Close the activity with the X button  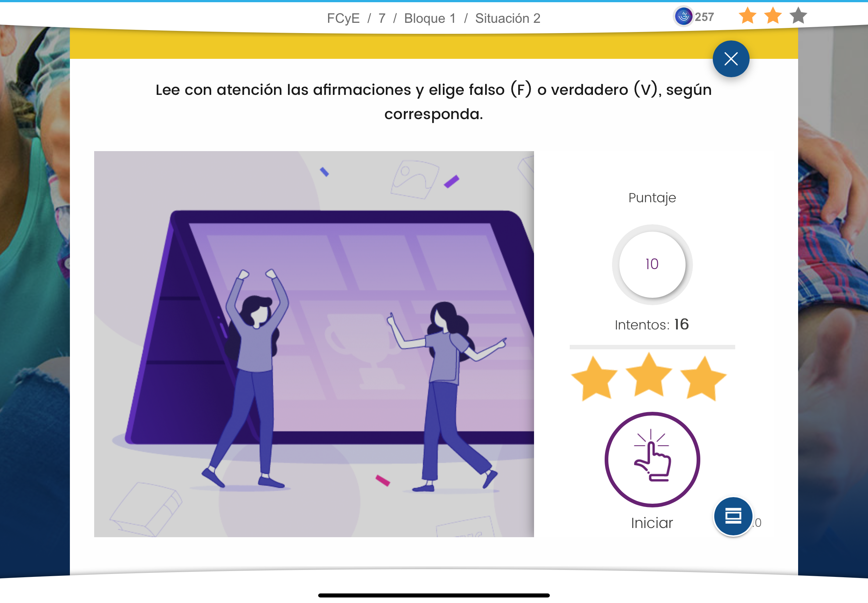(731, 58)
